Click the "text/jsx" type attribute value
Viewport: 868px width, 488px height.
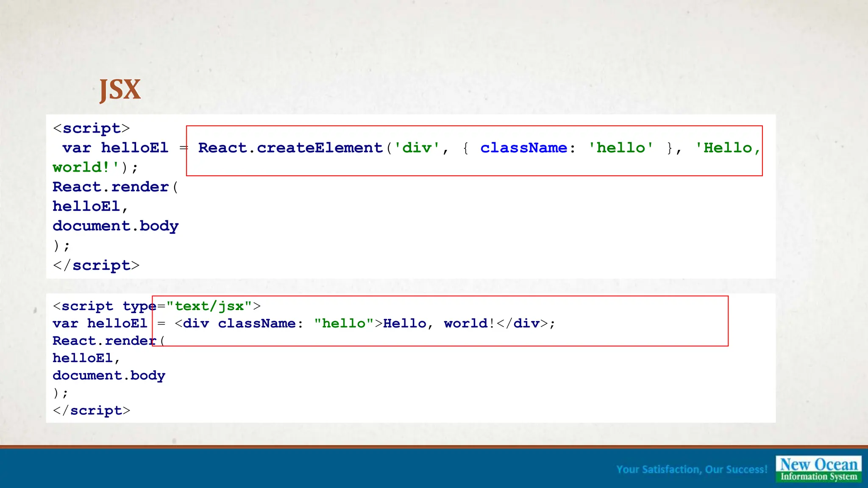pos(209,306)
